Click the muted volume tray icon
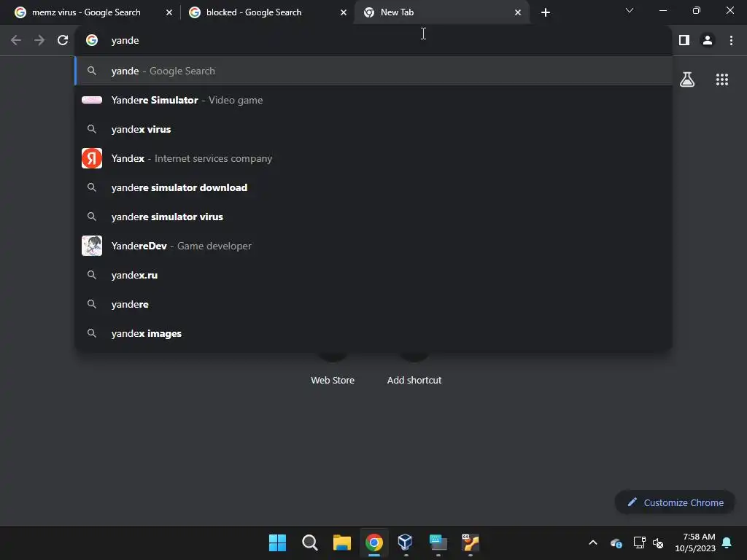 (659, 542)
